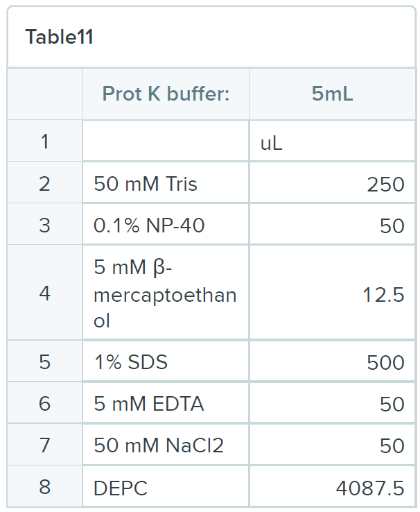Click the 12.5 value cell

pos(332,295)
